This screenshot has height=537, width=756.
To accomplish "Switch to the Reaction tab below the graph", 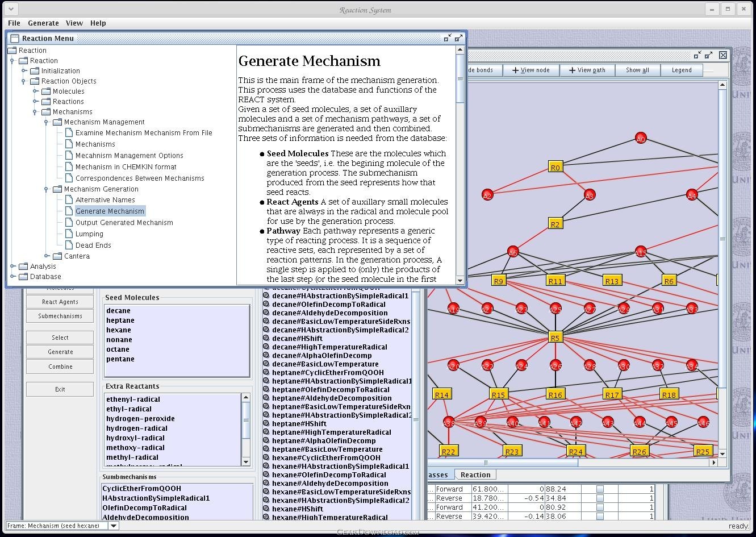I will click(475, 474).
